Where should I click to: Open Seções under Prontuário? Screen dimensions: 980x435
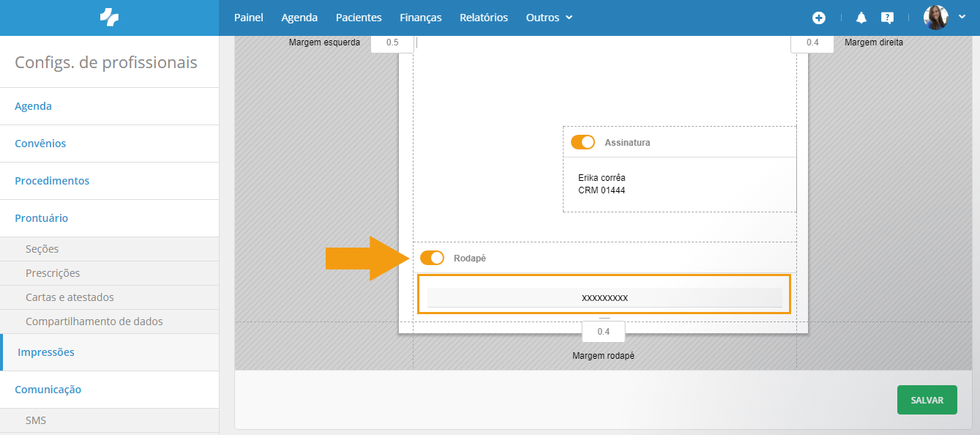109,249
